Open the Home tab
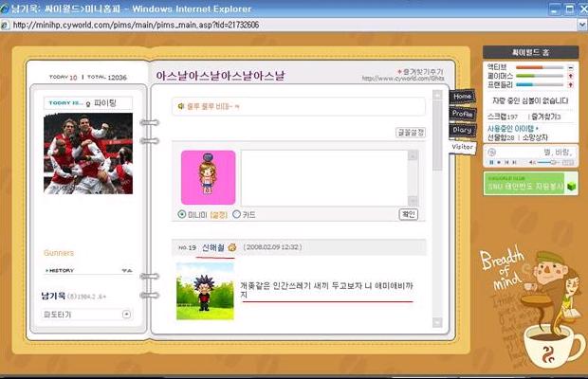This screenshot has height=379, width=588. (462, 97)
